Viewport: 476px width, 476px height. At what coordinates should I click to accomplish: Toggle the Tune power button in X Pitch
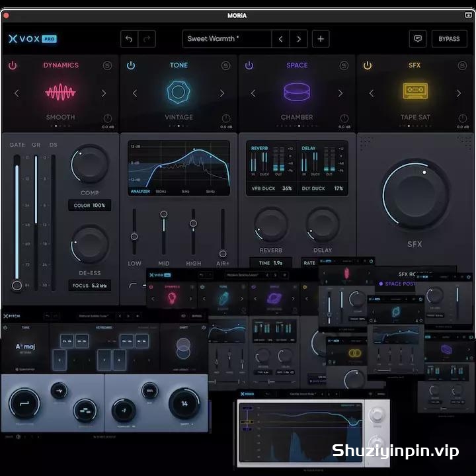tap(5, 327)
